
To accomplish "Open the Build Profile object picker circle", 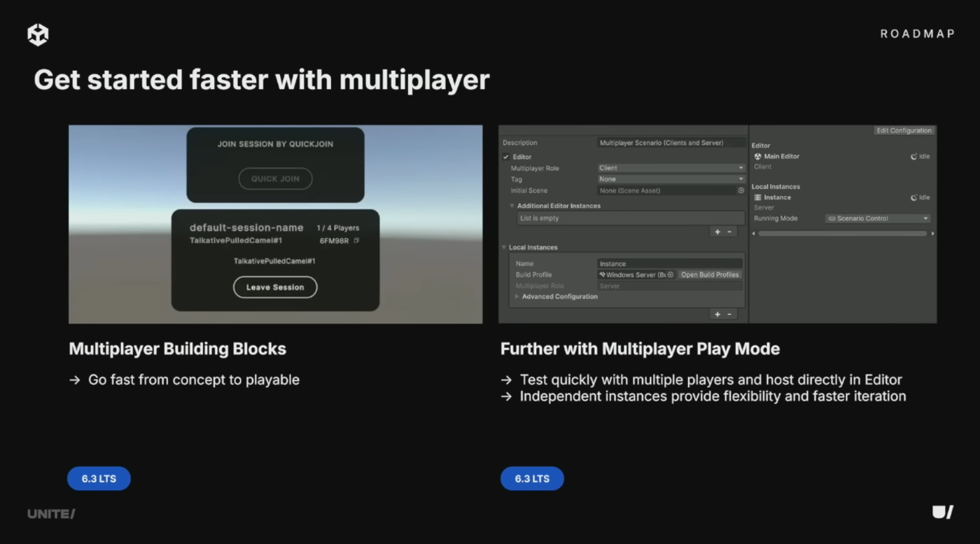I will tap(670, 274).
